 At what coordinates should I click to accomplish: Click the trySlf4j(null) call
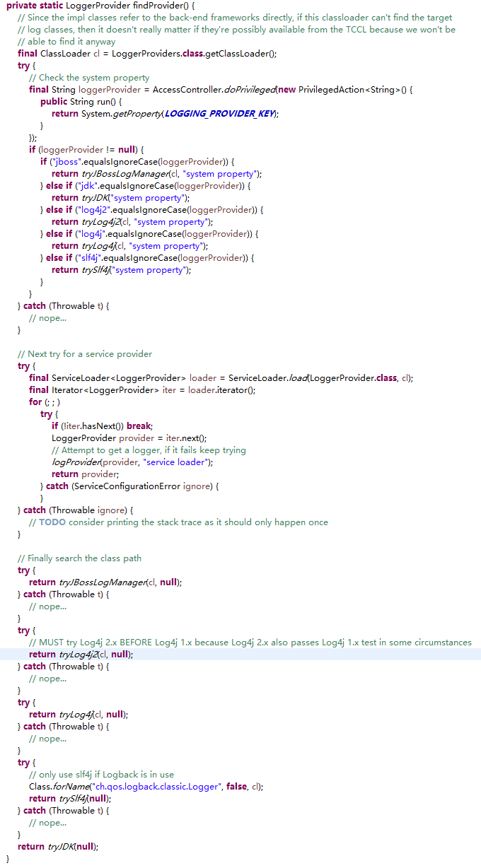coord(85,799)
